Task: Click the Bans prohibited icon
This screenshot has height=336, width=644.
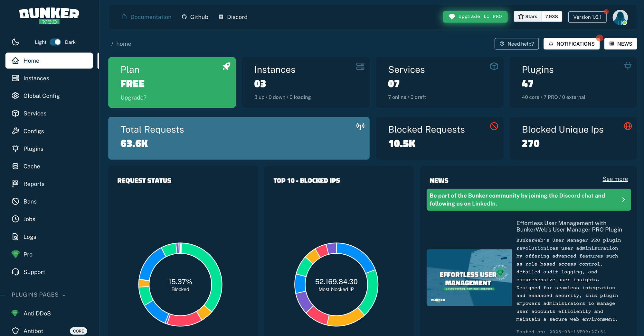Action: 15,201
